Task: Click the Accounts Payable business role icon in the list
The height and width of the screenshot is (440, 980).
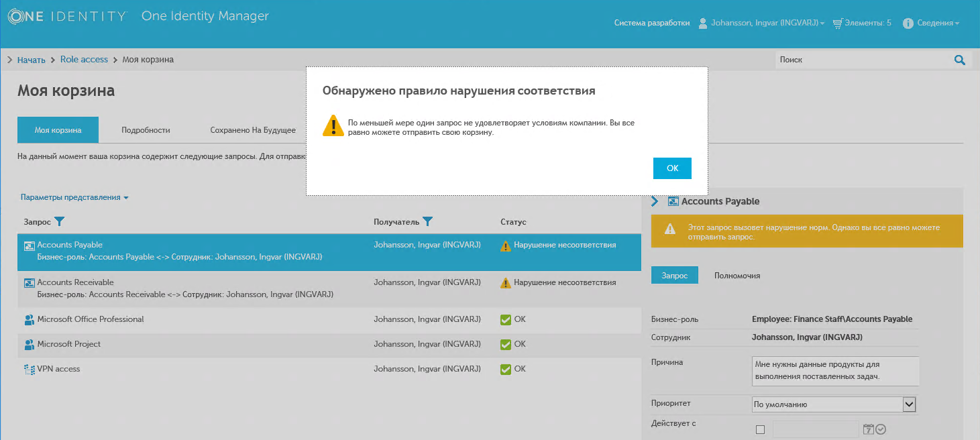Action: click(x=30, y=245)
